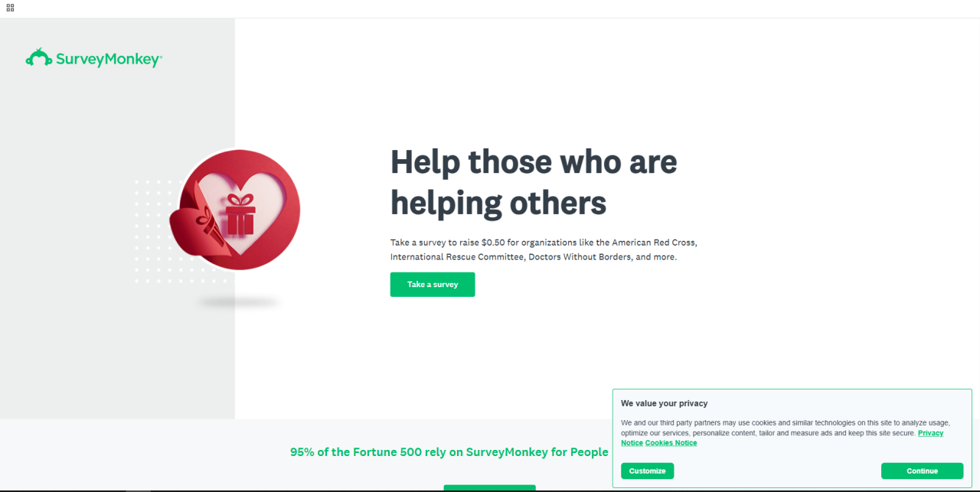Click the 'Help those who are helping others' headline
The image size is (980, 492).
534,182
